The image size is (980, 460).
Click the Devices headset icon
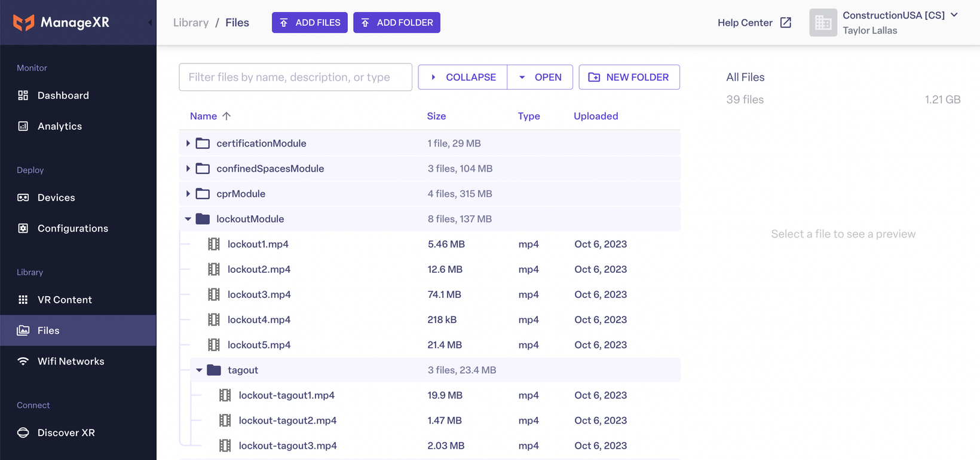click(x=23, y=197)
